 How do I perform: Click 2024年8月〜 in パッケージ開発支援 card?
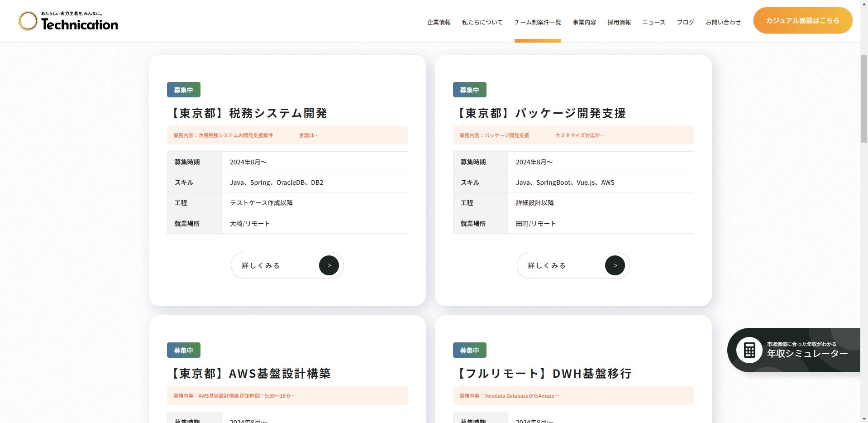[534, 162]
